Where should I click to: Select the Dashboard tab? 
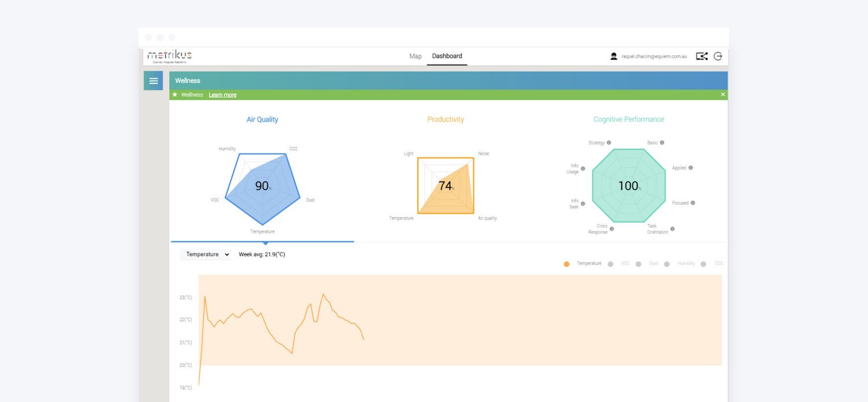[447, 56]
